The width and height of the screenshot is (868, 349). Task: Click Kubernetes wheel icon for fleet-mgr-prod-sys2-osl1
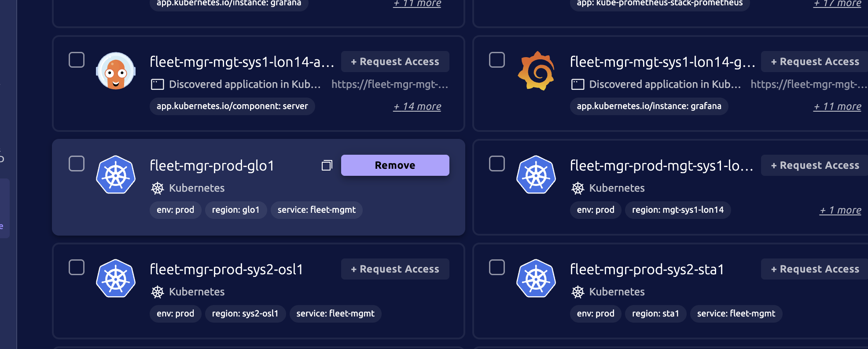116,278
